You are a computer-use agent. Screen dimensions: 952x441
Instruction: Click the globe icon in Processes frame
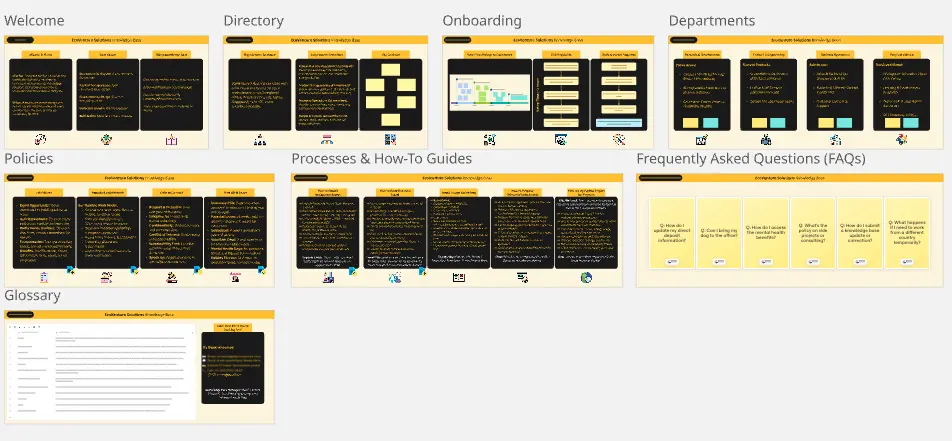[586, 277]
